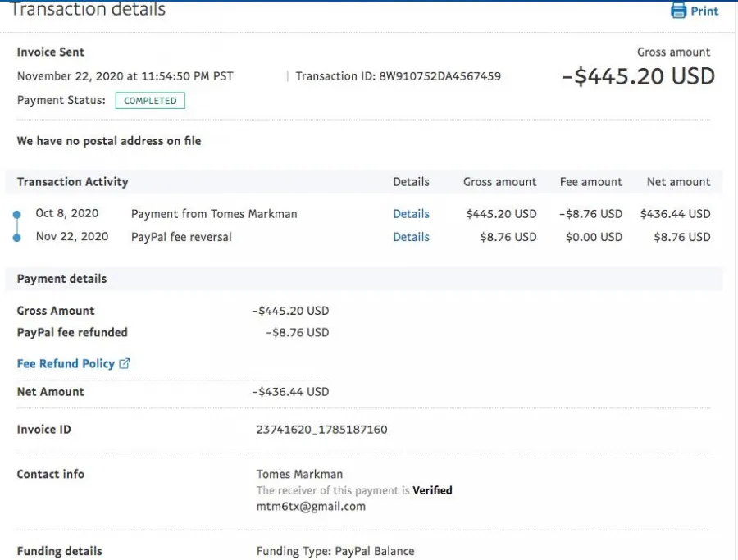This screenshot has width=738, height=560.
Task: Open Details for PayPal fee reversal
Action: (411, 237)
